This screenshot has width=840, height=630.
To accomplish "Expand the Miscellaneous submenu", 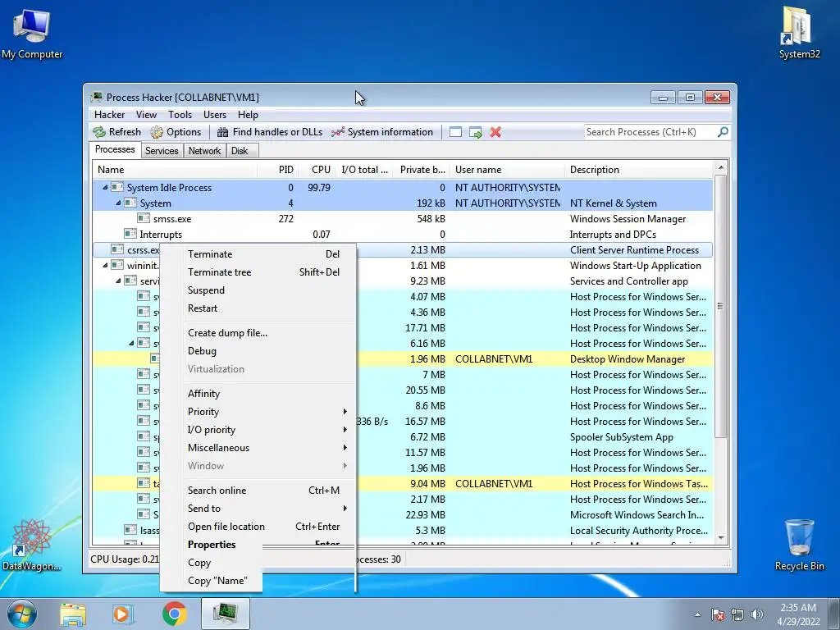I will pyautogui.click(x=267, y=447).
